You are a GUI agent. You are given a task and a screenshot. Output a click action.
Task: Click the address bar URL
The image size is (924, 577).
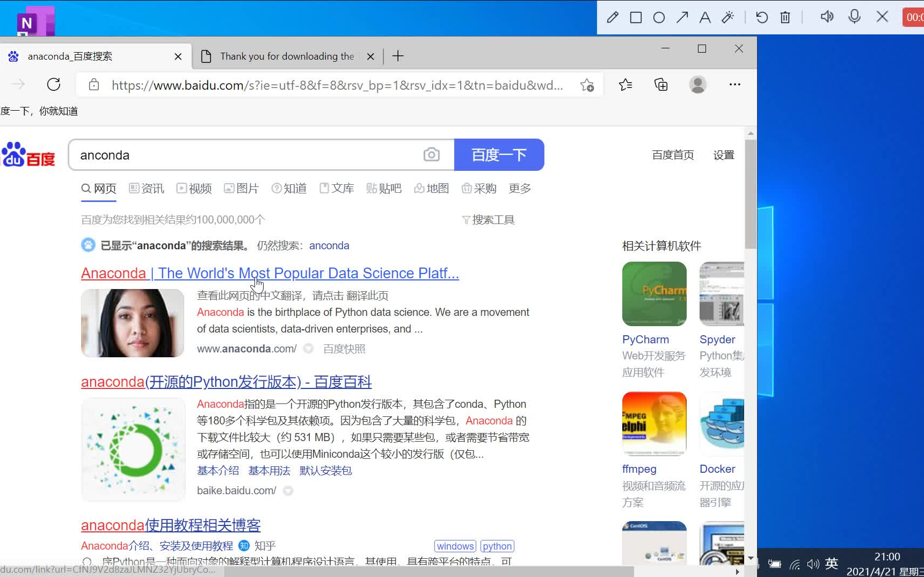(337, 85)
